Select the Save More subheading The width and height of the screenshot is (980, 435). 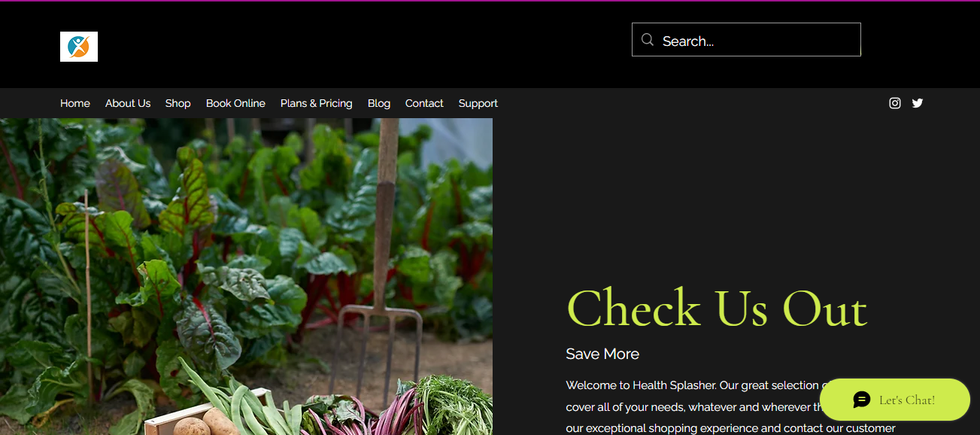pos(602,354)
